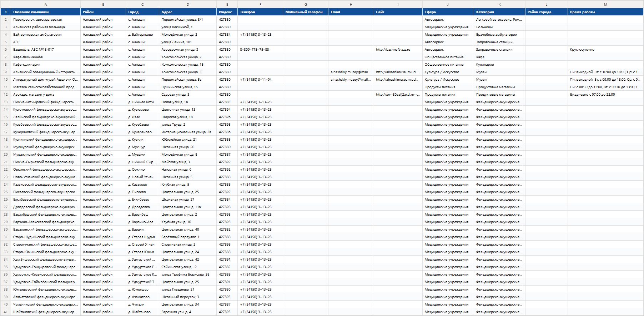Select row 41 header number
Image resolution: width=644 pixels, height=322 pixels.
(6, 312)
